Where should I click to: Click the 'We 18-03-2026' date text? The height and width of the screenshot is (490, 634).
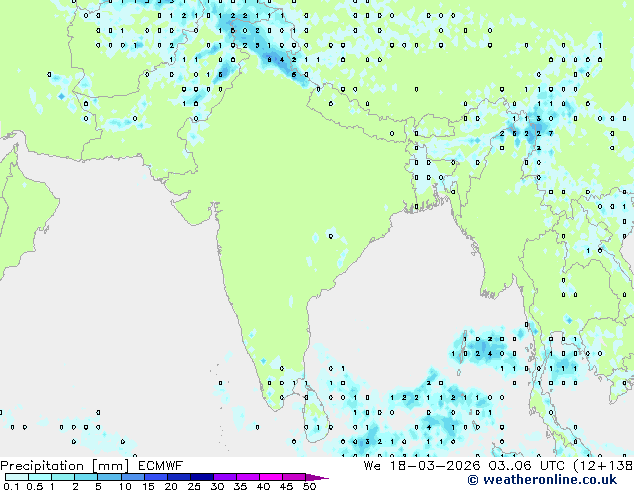[422, 466]
